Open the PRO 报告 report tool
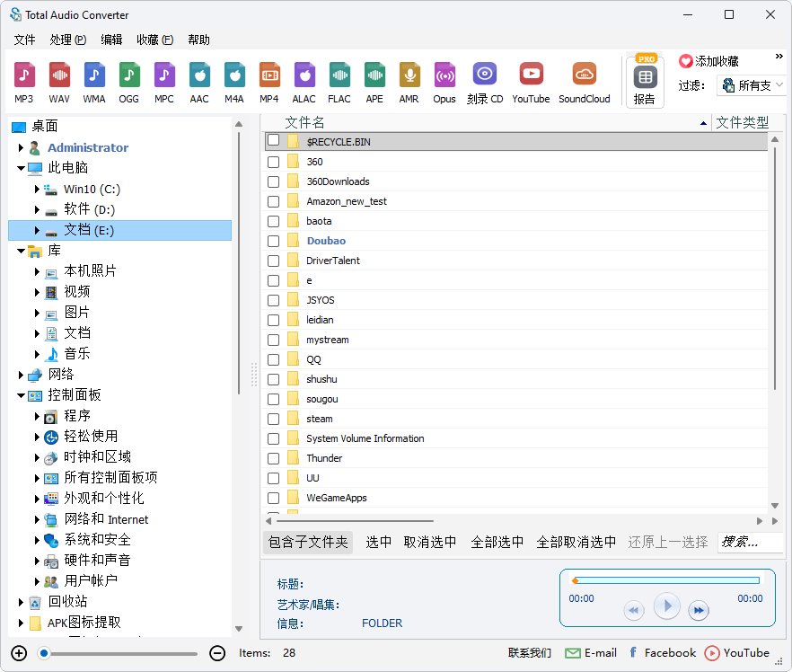Screen dimensions: 792x672 click(x=645, y=81)
